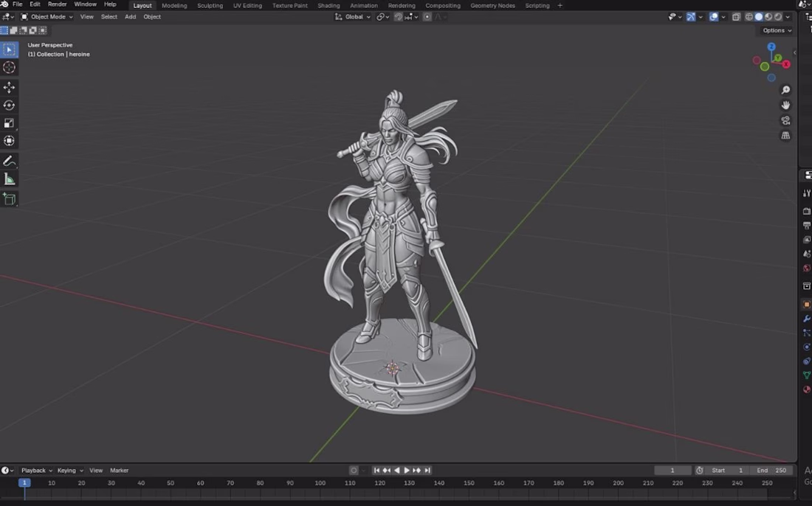Open the Marker menu in the timeline

coord(119,471)
